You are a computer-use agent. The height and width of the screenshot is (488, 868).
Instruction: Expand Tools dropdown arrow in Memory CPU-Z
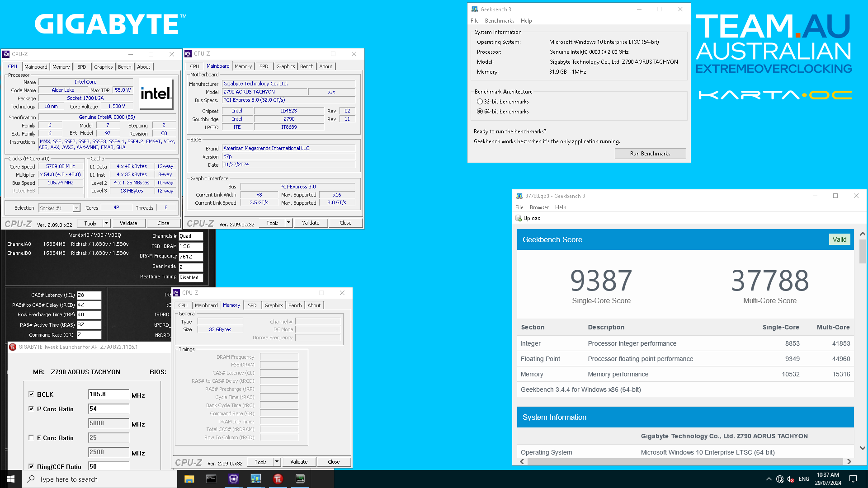tap(277, 462)
